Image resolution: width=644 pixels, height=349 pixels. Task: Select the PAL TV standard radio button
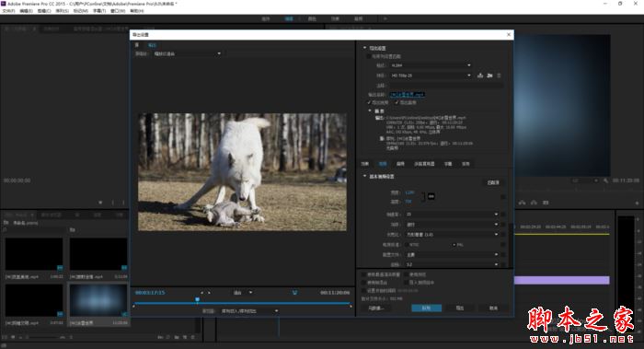454,245
